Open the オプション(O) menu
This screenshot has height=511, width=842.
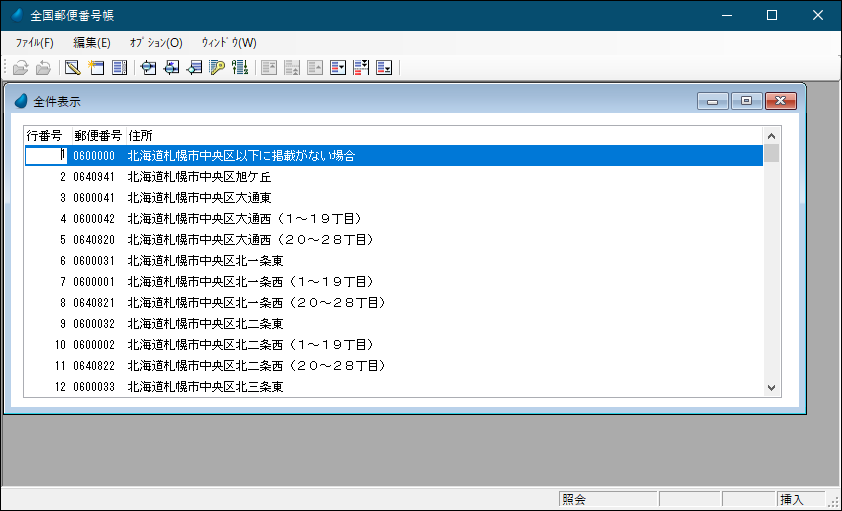(155, 43)
